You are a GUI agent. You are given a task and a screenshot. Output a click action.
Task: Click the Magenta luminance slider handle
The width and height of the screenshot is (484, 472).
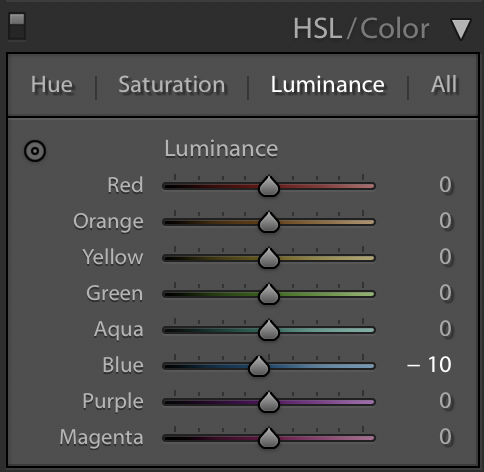(x=269, y=438)
